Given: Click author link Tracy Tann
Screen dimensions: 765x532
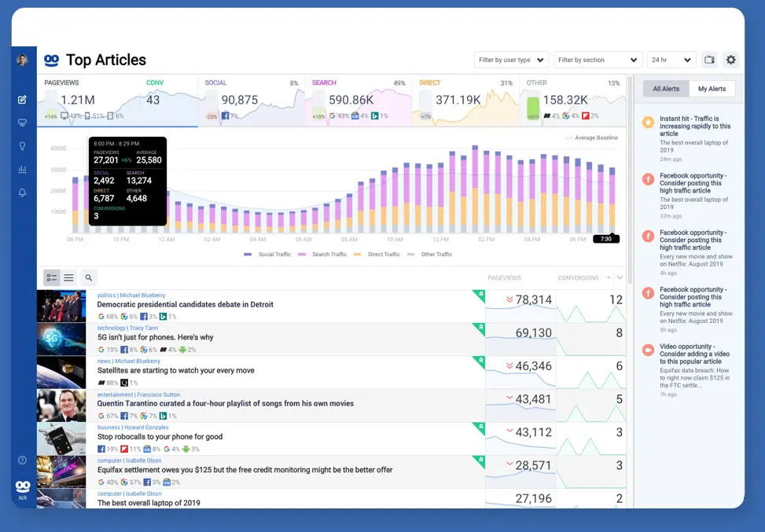Looking at the screenshot, I should (144, 328).
